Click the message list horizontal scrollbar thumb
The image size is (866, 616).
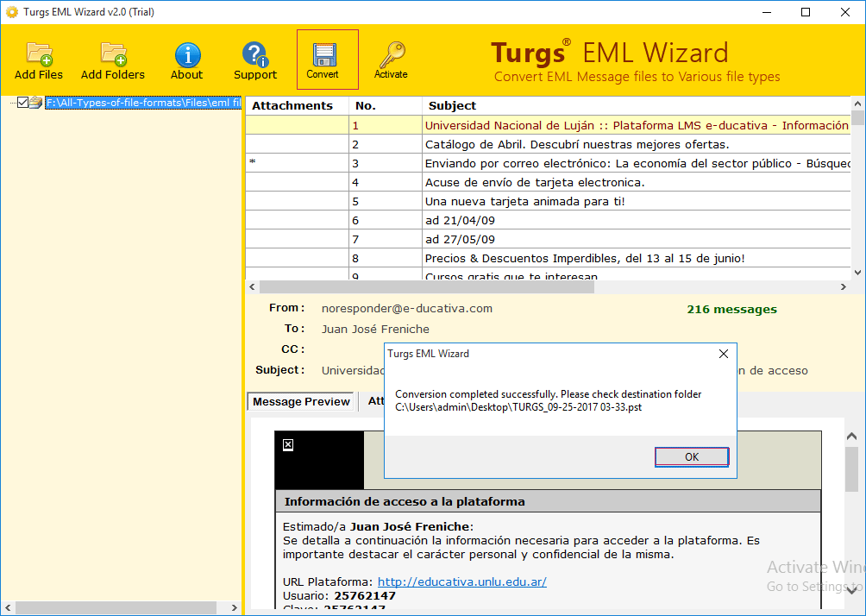click(427, 286)
